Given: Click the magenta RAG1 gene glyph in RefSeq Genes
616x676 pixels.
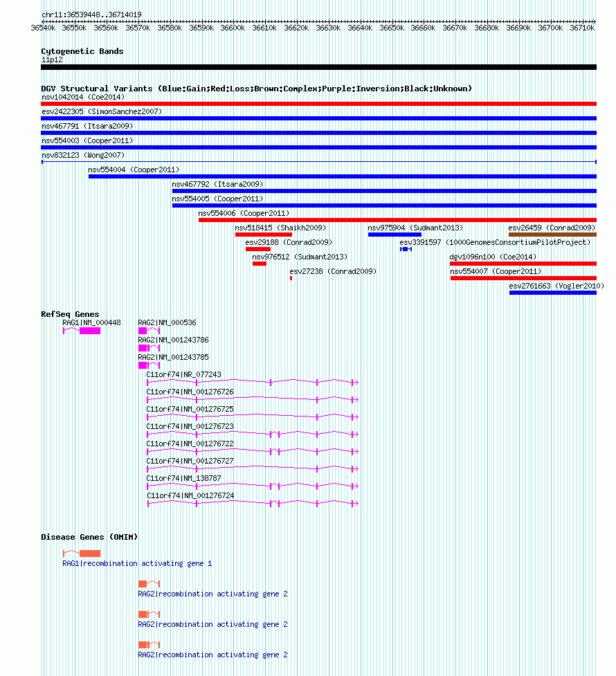Looking at the screenshot, I should [82, 331].
